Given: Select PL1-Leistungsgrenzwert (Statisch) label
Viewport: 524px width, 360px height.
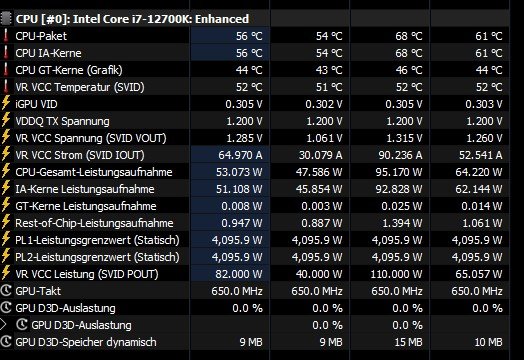Looking at the screenshot, I should [97, 240].
